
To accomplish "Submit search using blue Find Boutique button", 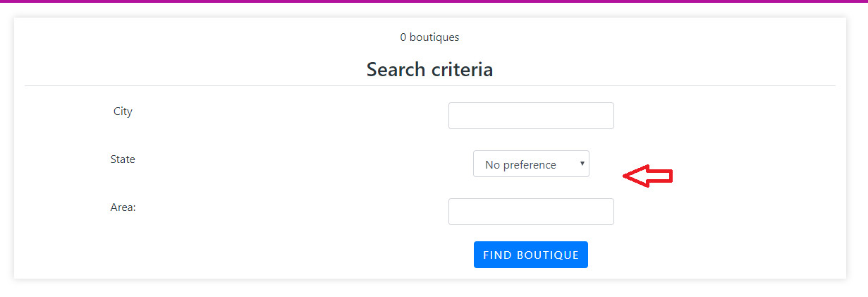I will [x=531, y=255].
